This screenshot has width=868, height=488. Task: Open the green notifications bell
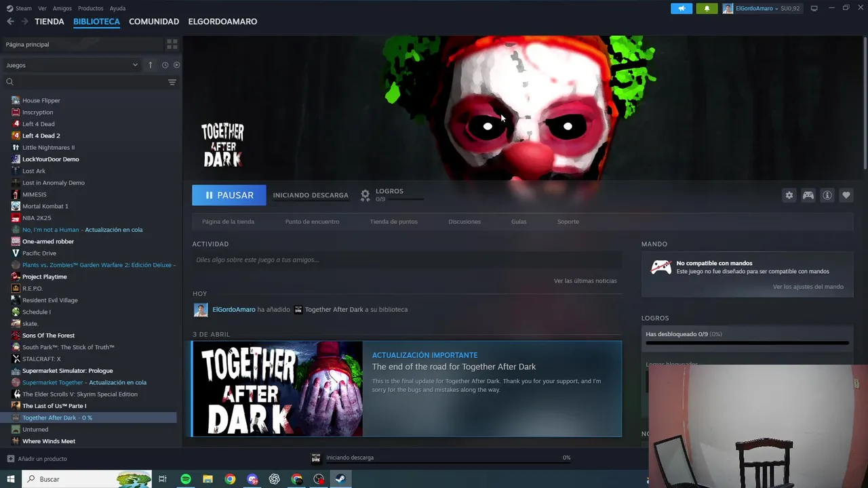pos(707,8)
